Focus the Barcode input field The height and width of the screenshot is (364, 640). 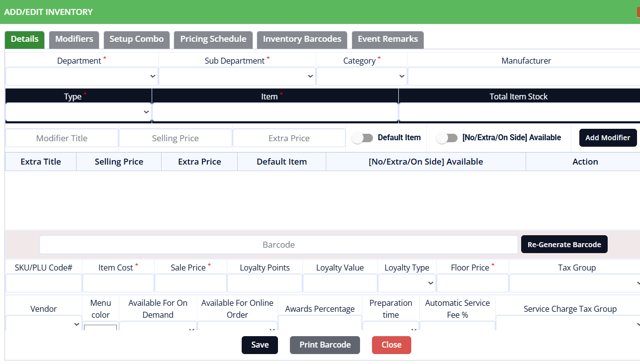click(278, 245)
